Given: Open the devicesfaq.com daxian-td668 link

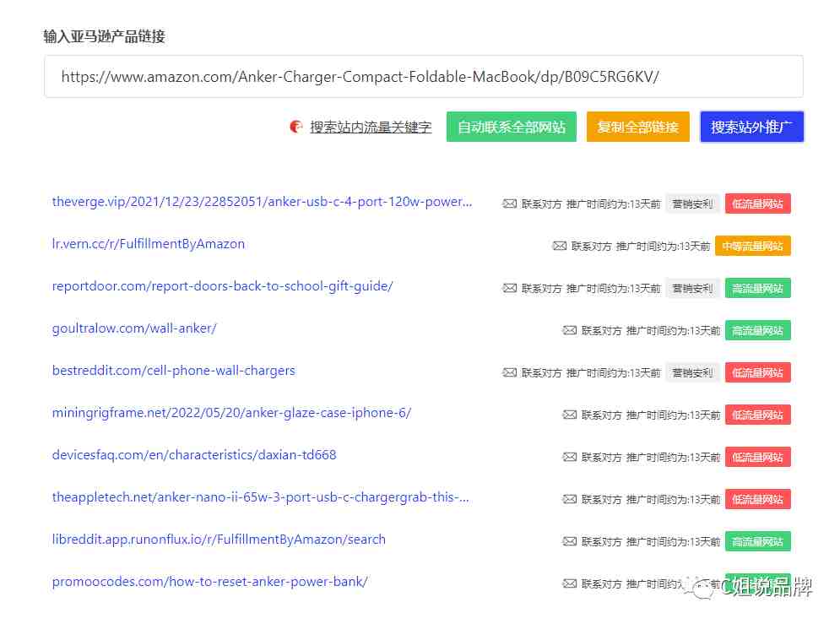Looking at the screenshot, I should click(x=194, y=455).
